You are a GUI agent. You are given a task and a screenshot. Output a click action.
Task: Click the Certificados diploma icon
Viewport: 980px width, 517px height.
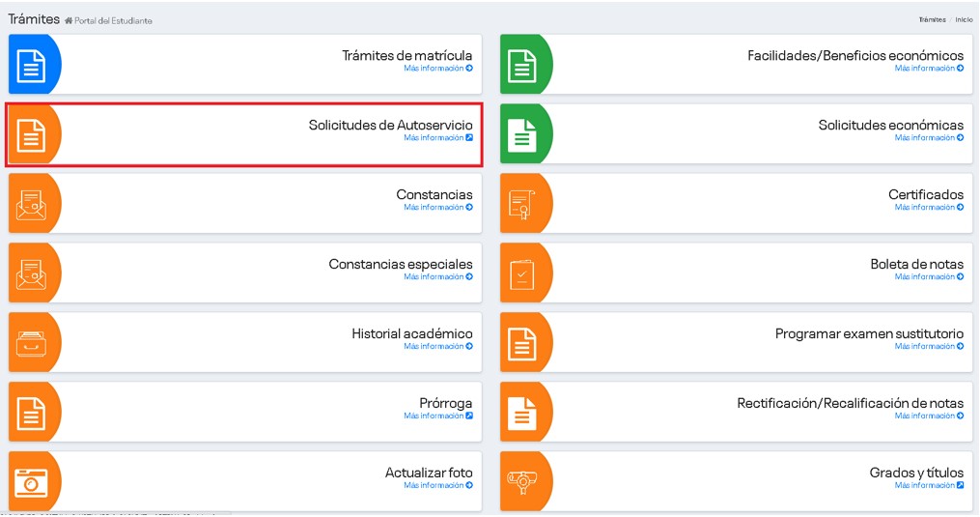[x=523, y=204]
